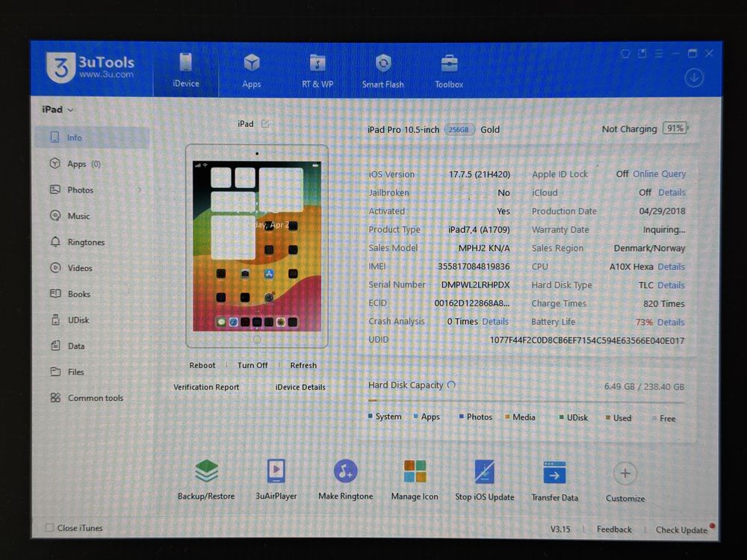Click the hard disk capacity usage bar
This screenshot has width=747, height=560.
[527, 402]
